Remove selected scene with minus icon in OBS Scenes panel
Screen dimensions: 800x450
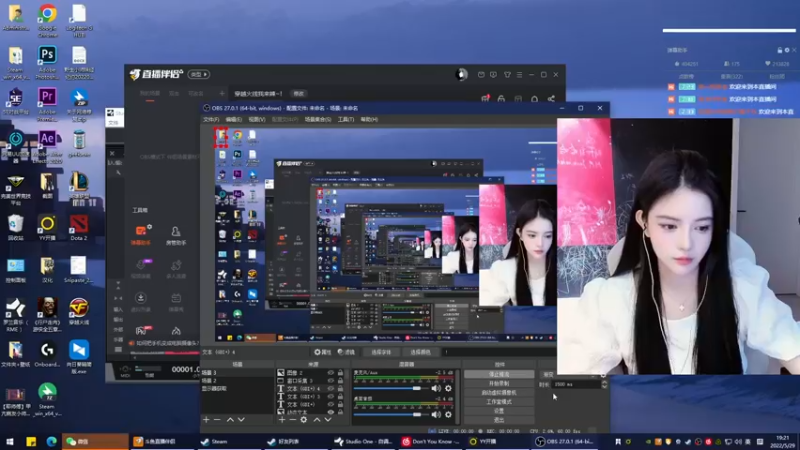pos(217,419)
